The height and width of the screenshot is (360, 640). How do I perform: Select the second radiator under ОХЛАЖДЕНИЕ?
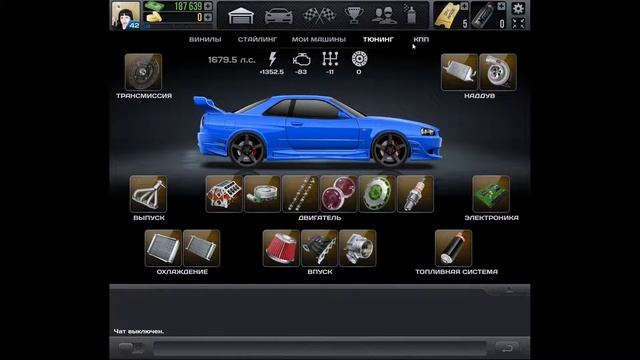[202, 248]
